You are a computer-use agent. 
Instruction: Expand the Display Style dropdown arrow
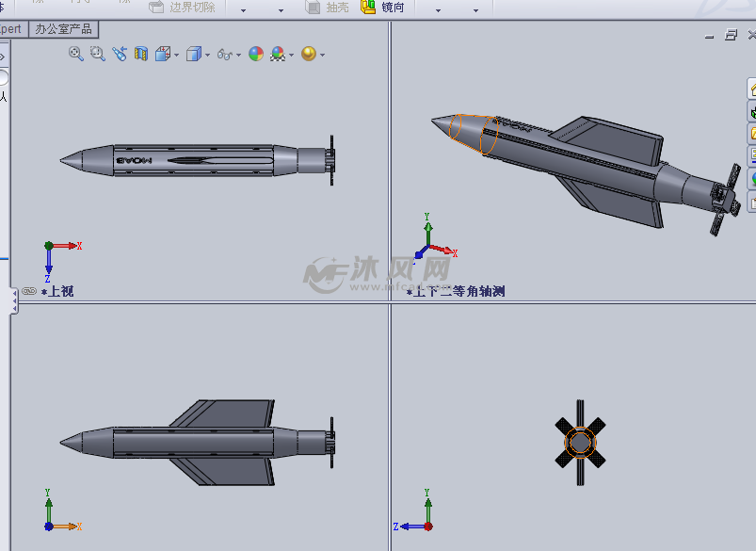click(207, 55)
